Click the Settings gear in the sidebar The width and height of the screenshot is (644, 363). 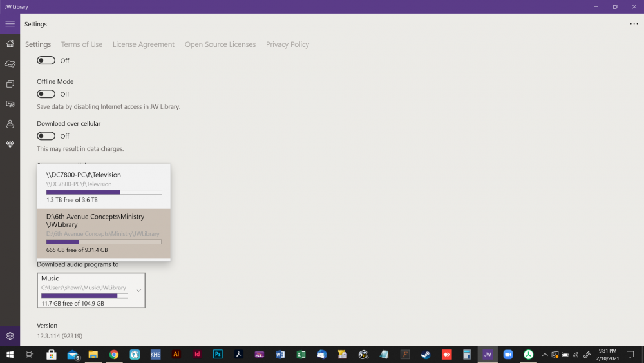[10, 336]
